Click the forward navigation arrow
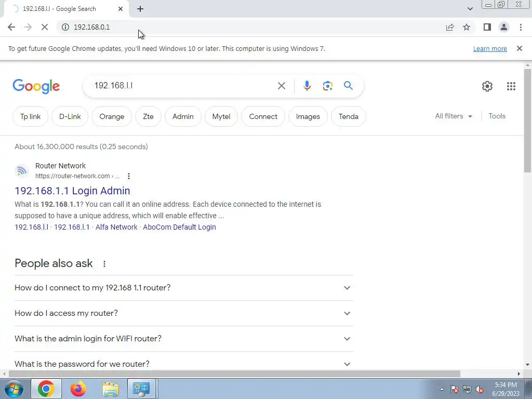Screen dimensions: 532x399 tap(28, 27)
